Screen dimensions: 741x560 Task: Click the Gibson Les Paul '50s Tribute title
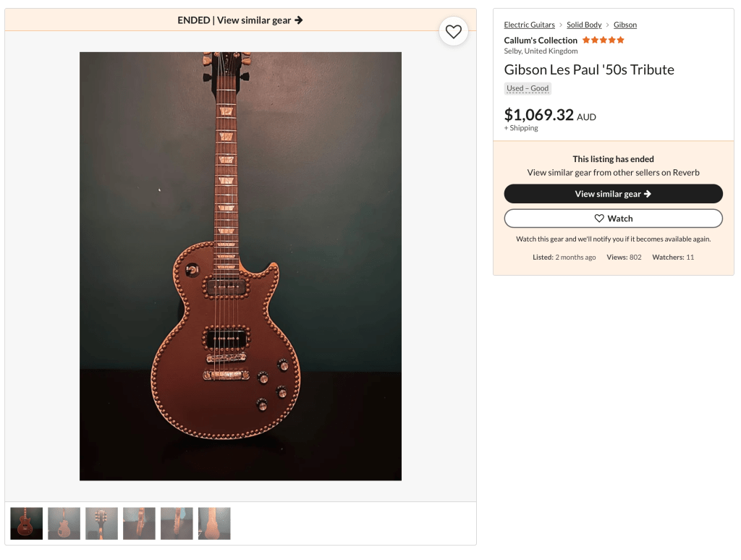(589, 69)
